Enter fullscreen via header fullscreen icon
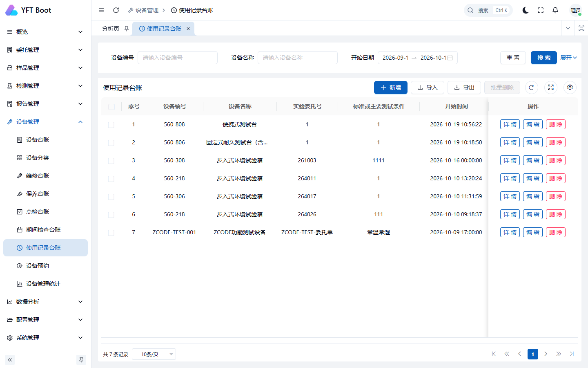588x368 pixels. (541, 10)
